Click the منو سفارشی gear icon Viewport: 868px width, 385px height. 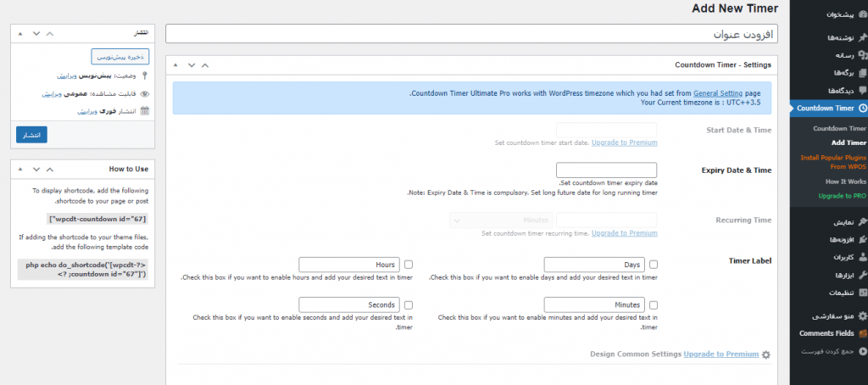862,315
